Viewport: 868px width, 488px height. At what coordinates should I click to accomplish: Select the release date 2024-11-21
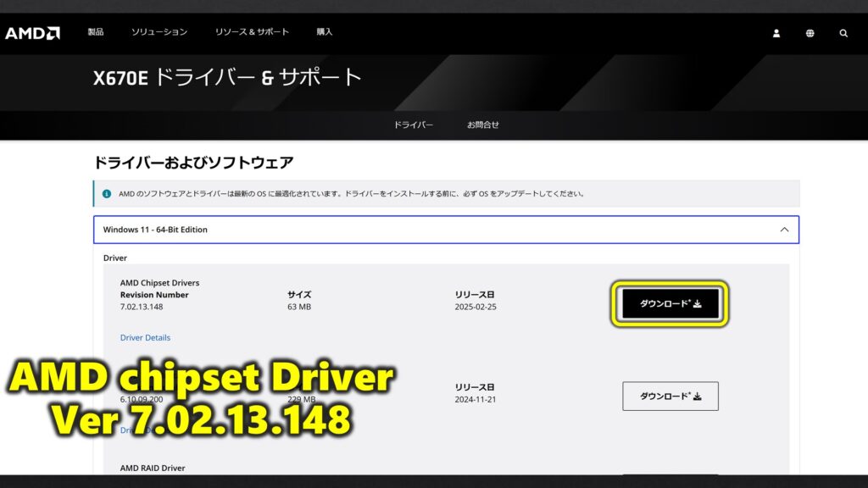pos(476,400)
